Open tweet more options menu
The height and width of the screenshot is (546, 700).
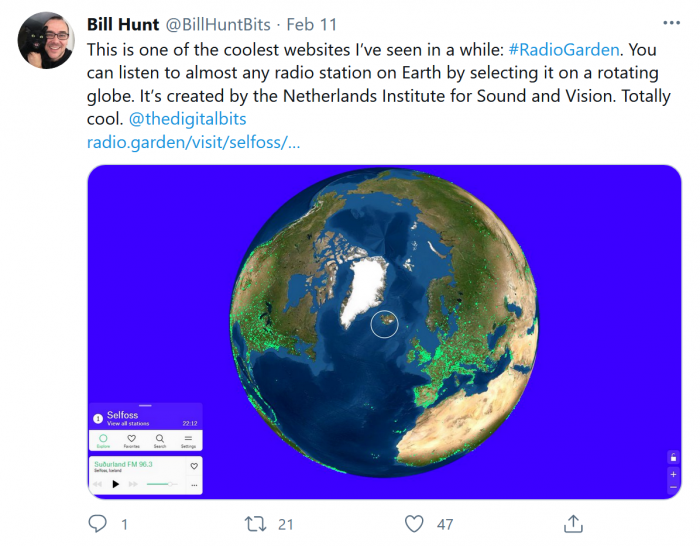[x=671, y=22]
